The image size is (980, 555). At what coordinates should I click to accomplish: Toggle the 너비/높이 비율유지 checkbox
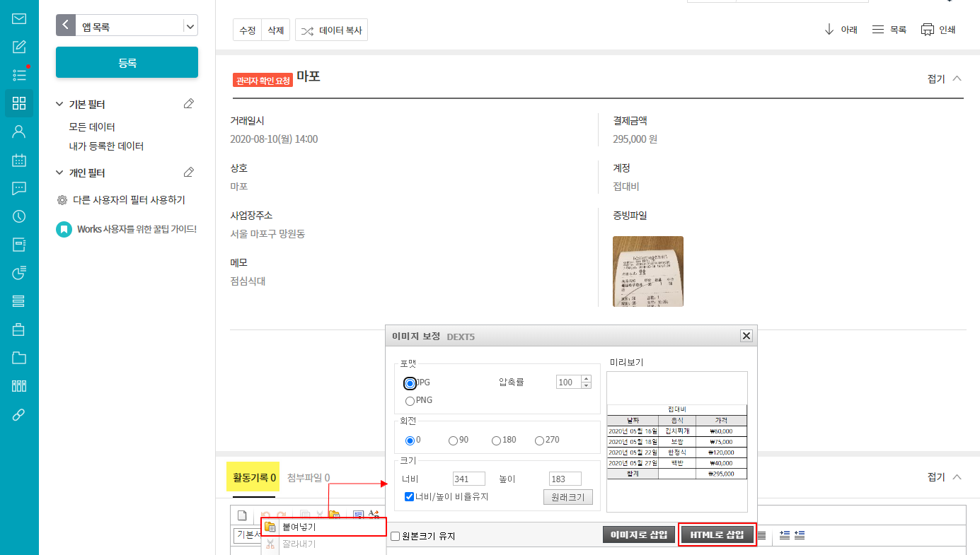point(409,497)
